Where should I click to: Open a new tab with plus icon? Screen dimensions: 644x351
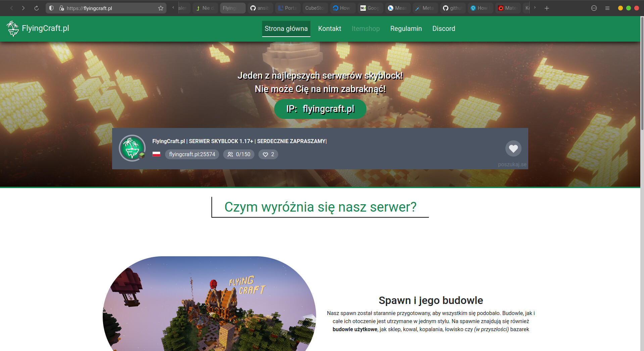[547, 8]
